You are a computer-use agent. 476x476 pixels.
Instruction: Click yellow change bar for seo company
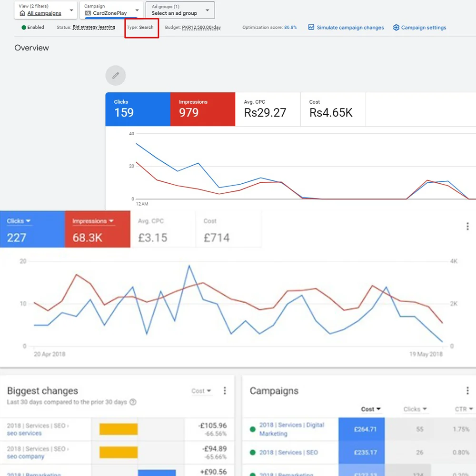[118, 452]
